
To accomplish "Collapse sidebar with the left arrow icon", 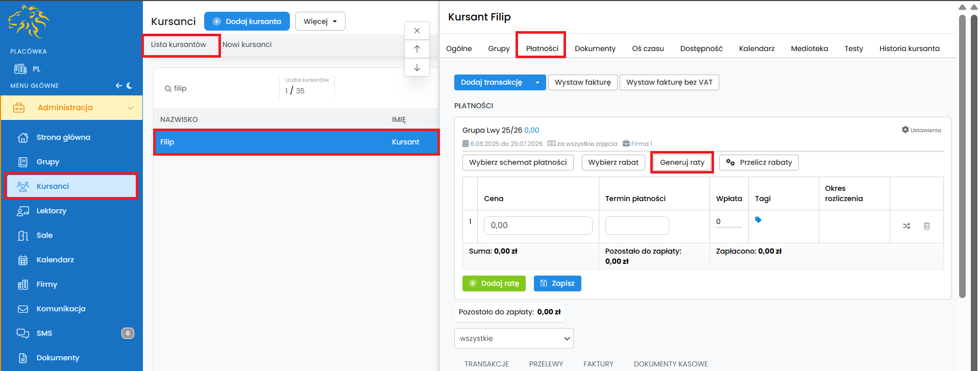I will [x=118, y=86].
